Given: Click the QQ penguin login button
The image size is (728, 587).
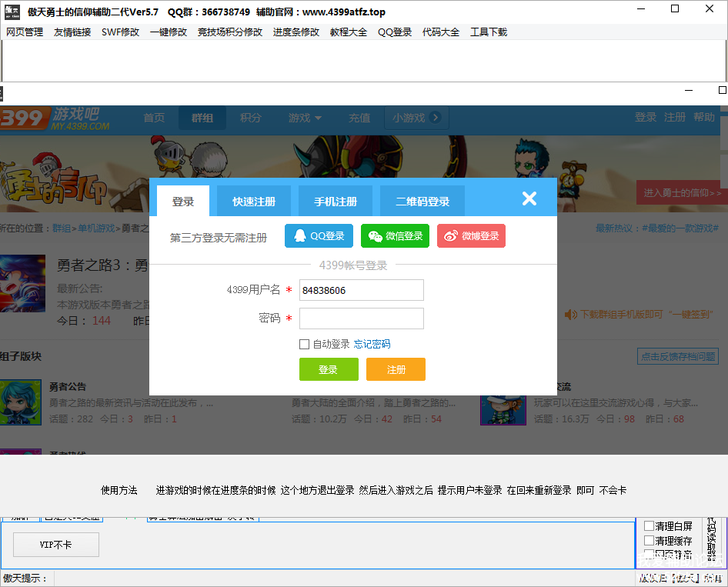Looking at the screenshot, I should point(319,235).
